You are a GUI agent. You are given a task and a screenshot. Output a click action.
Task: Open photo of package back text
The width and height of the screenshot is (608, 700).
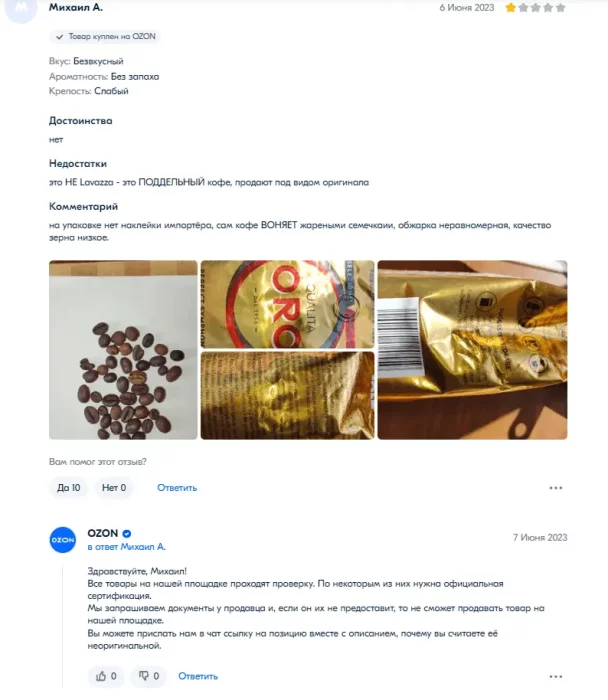pos(287,396)
